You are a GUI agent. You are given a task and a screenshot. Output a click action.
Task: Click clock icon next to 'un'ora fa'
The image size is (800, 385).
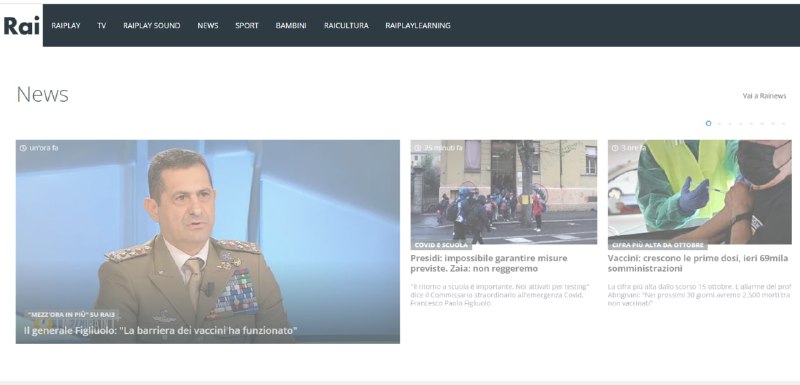click(23, 148)
